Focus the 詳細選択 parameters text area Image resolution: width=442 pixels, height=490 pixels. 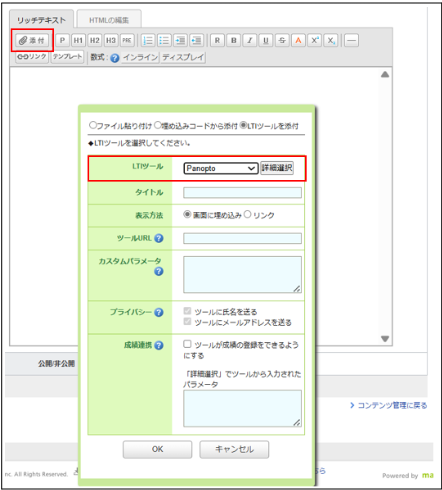coord(242,408)
